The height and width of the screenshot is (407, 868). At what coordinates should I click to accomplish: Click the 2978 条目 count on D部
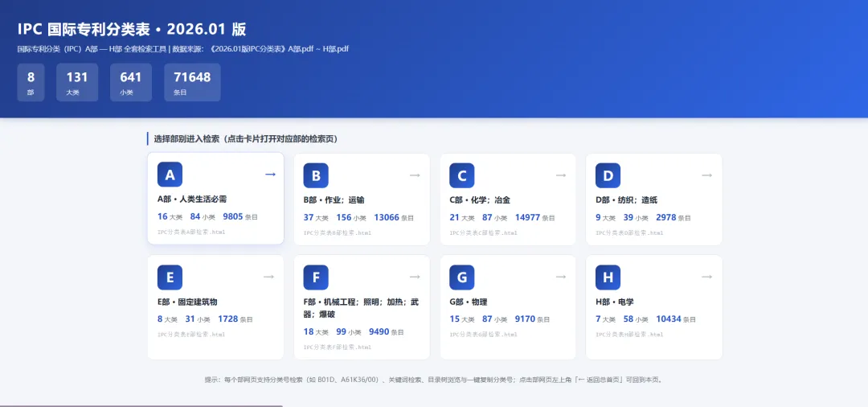click(x=674, y=218)
